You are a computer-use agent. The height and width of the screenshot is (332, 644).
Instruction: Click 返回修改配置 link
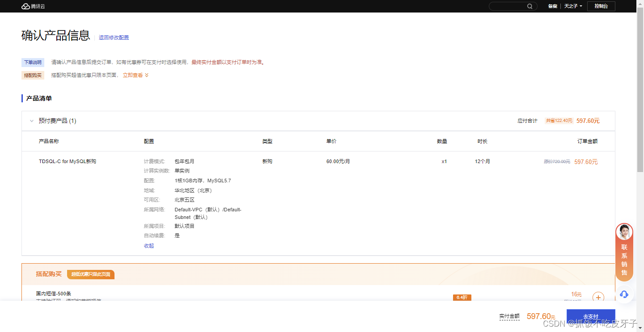[x=114, y=38]
